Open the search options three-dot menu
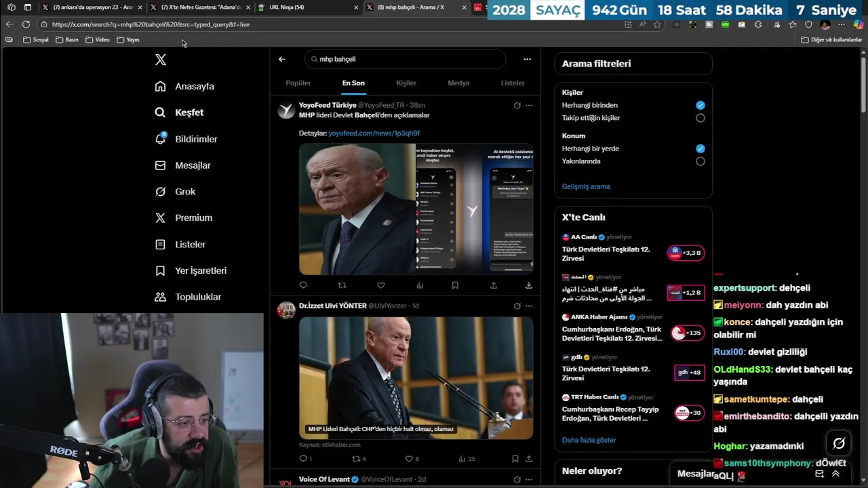This screenshot has width=868, height=488. (x=527, y=59)
